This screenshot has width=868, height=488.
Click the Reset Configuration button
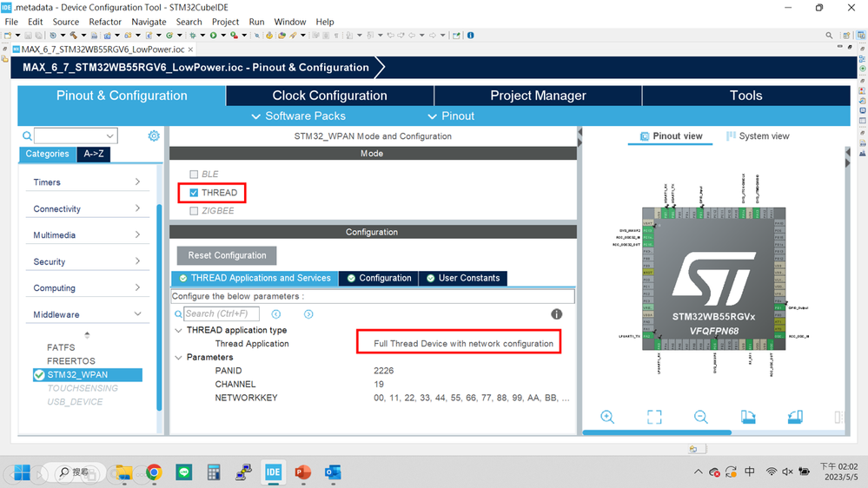point(227,255)
